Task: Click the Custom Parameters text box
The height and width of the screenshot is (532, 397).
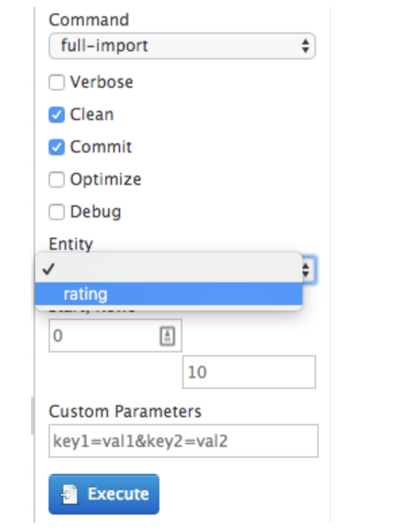Action: [x=184, y=441]
